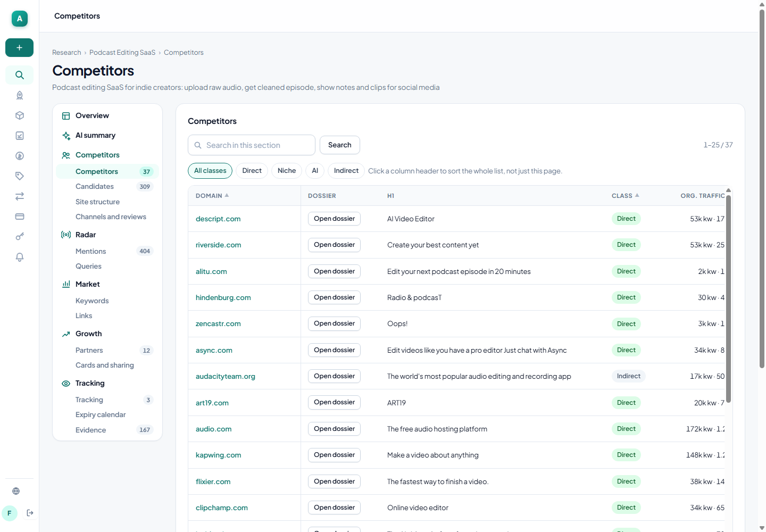Image resolution: width=766 pixels, height=532 pixels.
Task: Open the notifications bell icon
Action: (20, 257)
